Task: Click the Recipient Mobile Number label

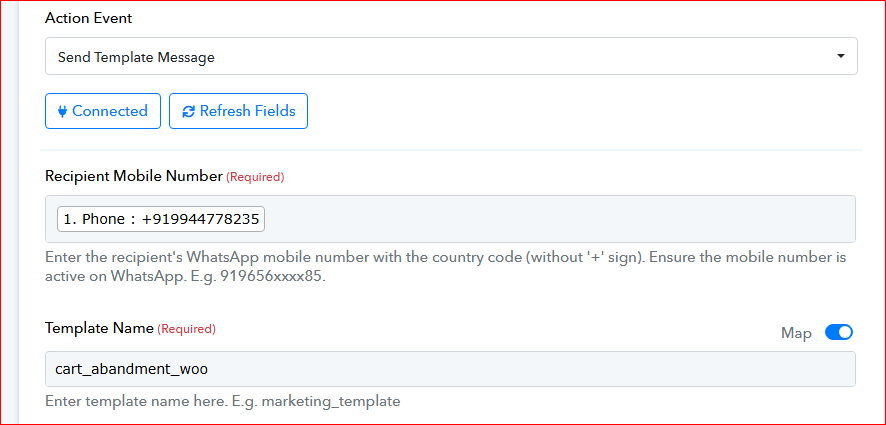Action: [x=133, y=176]
